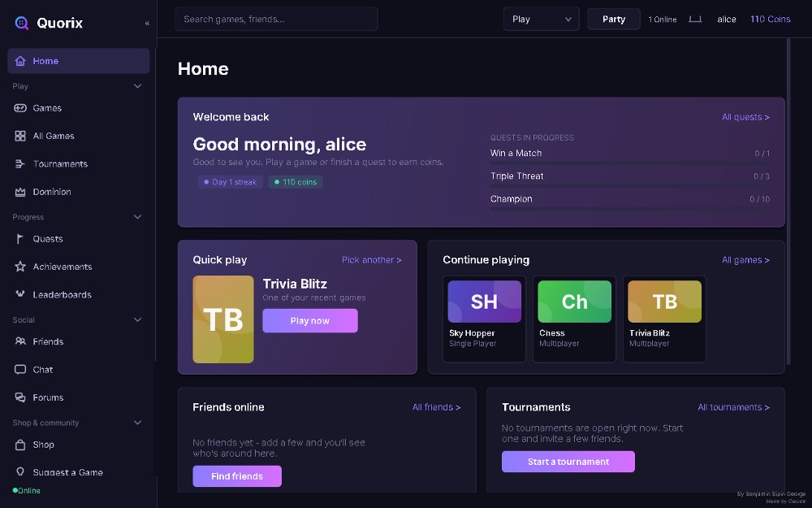Viewport: 812px width, 508px height.
Task: Click the Quorix logo icon
Action: click(x=22, y=23)
